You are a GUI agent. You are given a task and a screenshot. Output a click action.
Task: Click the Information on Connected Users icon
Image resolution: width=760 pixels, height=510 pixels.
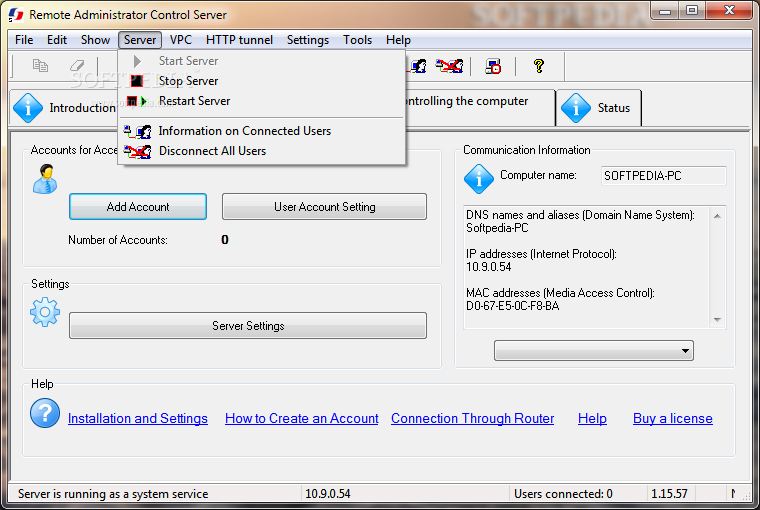point(138,131)
